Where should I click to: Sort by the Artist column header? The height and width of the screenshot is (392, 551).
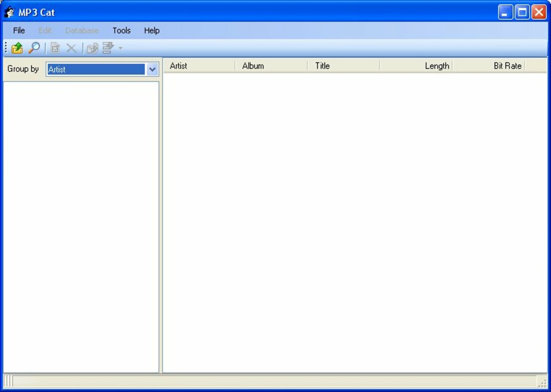click(200, 66)
